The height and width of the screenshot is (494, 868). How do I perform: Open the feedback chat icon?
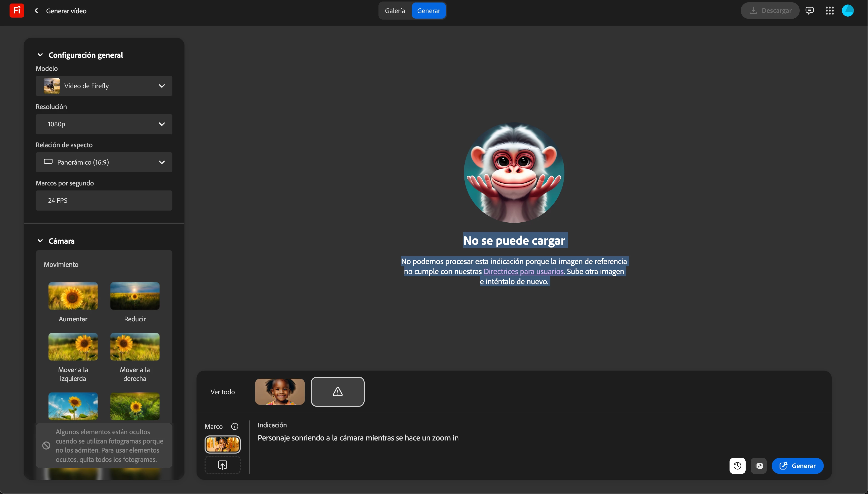(809, 11)
